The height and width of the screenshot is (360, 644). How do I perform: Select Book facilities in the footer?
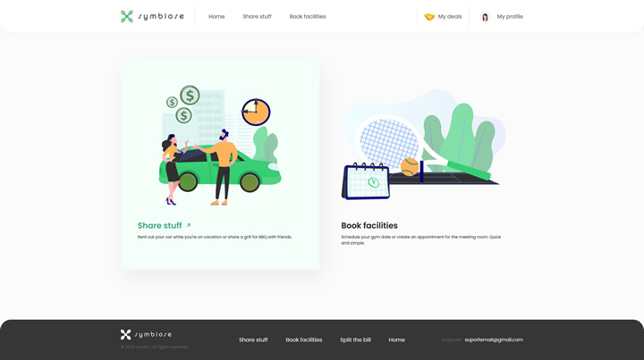(x=304, y=340)
